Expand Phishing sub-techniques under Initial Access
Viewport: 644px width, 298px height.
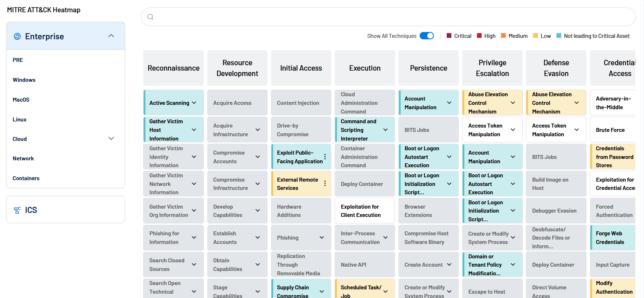click(322, 237)
